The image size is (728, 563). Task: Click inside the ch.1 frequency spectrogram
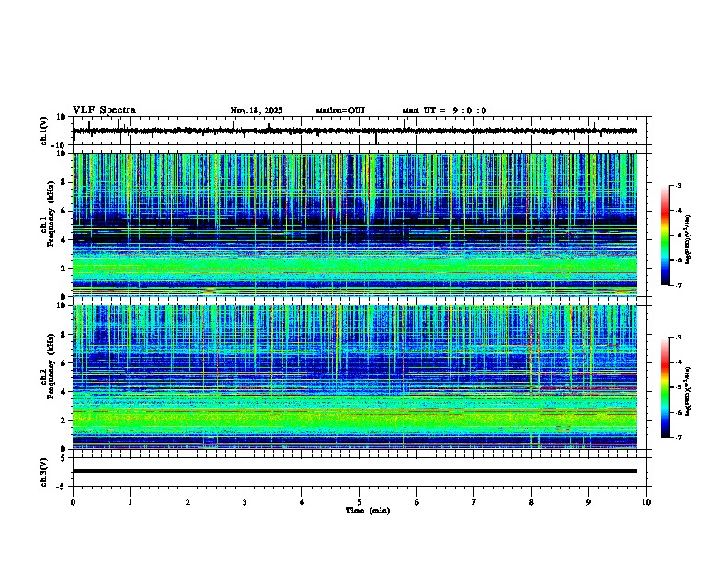click(355, 224)
